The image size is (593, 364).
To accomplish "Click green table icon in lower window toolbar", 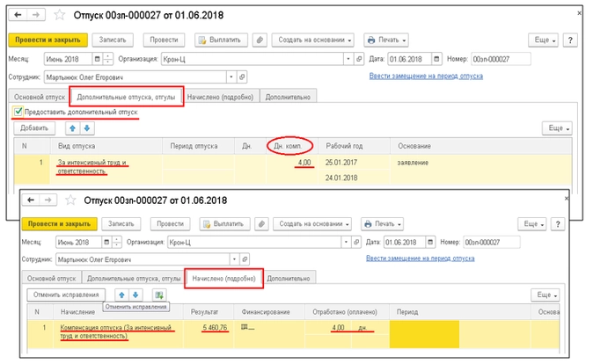I will pyautogui.click(x=159, y=295).
